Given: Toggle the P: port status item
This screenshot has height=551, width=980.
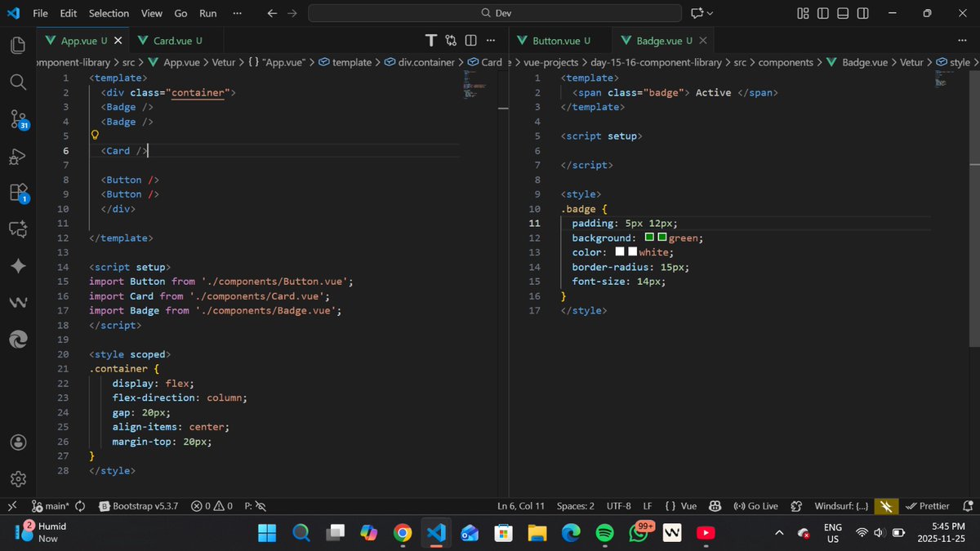Looking at the screenshot, I should (x=255, y=506).
